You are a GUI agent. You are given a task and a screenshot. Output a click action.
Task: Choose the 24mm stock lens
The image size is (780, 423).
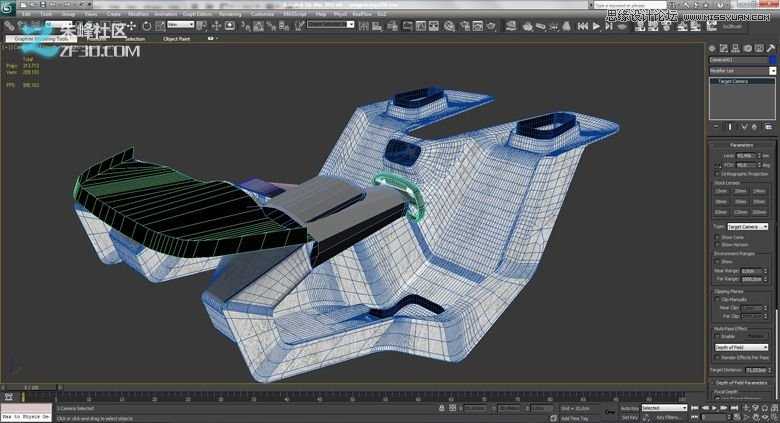tap(759, 191)
